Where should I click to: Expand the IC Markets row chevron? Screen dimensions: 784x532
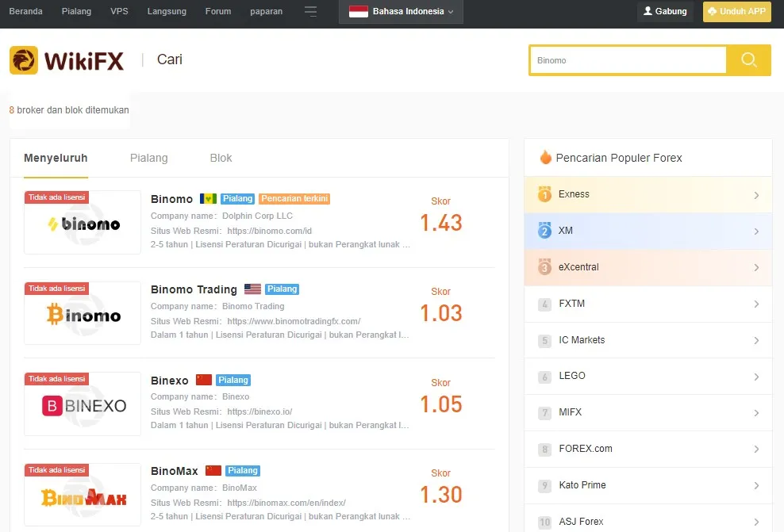pos(756,341)
